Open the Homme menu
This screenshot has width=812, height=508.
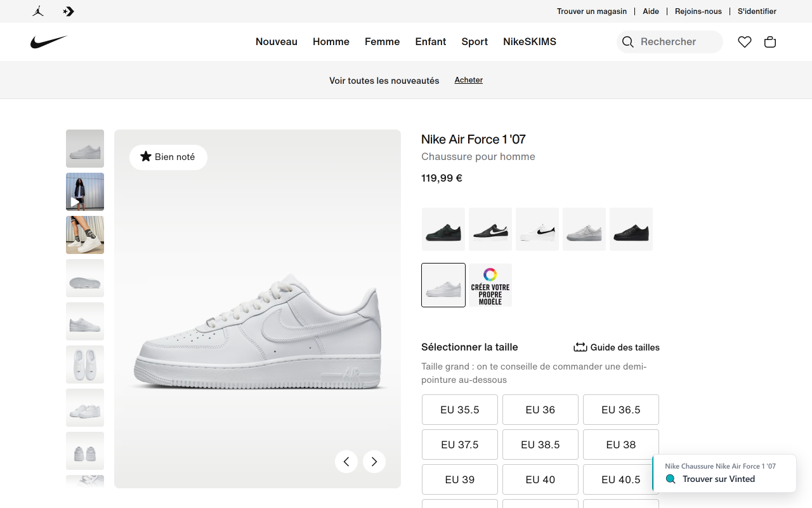pos(331,42)
